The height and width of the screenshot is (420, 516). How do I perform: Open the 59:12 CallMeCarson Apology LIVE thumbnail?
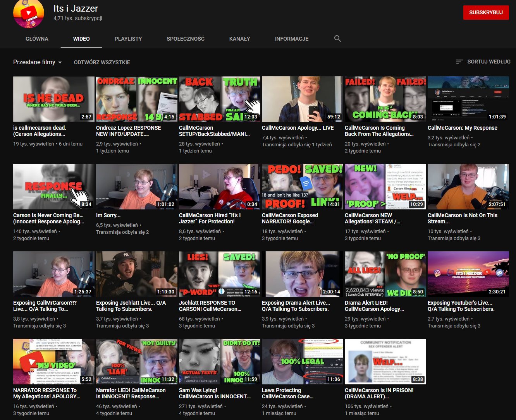[303, 99]
